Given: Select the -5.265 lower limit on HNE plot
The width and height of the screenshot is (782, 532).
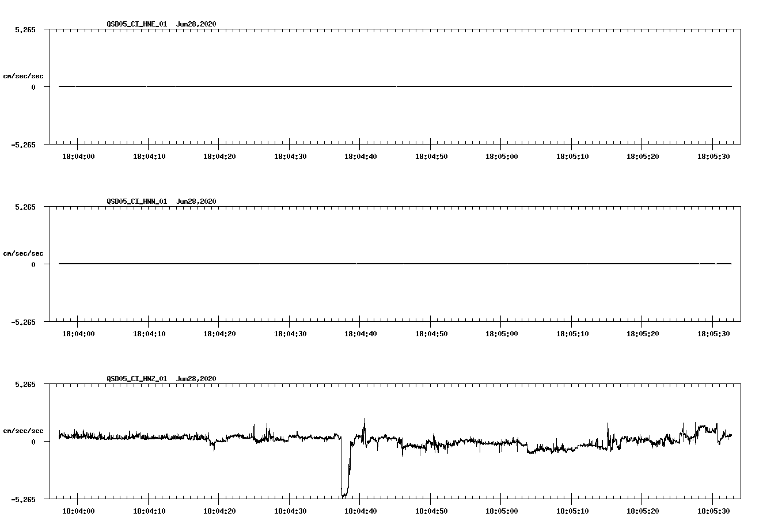Looking at the screenshot, I should click(22, 145).
